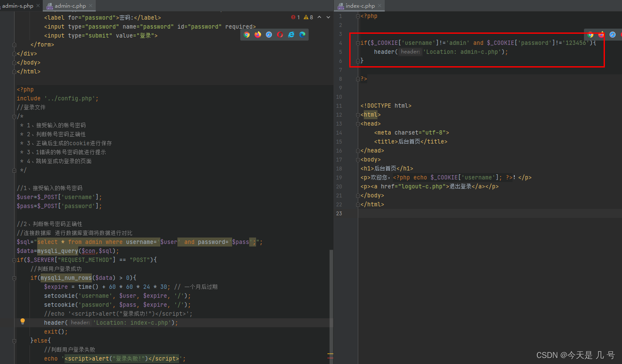Go to previous highlighted error arrow
This screenshot has width=622, height=364.
tap(319, 18)
